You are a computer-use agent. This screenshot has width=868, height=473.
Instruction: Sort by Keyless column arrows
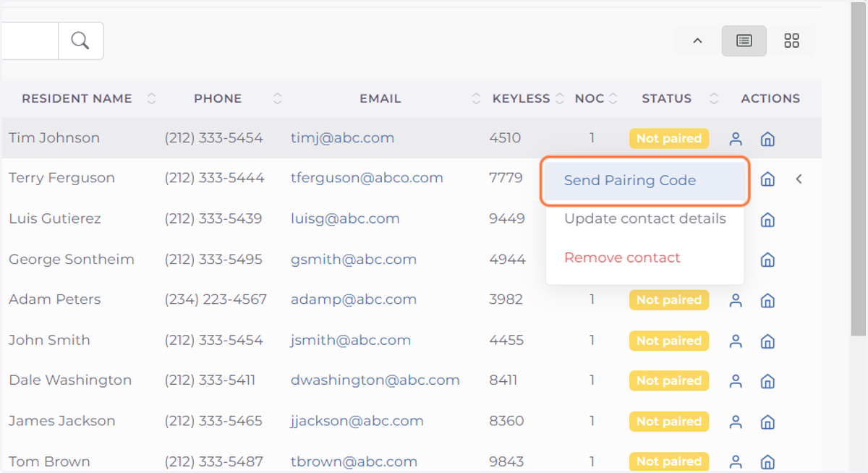[559, 99]
